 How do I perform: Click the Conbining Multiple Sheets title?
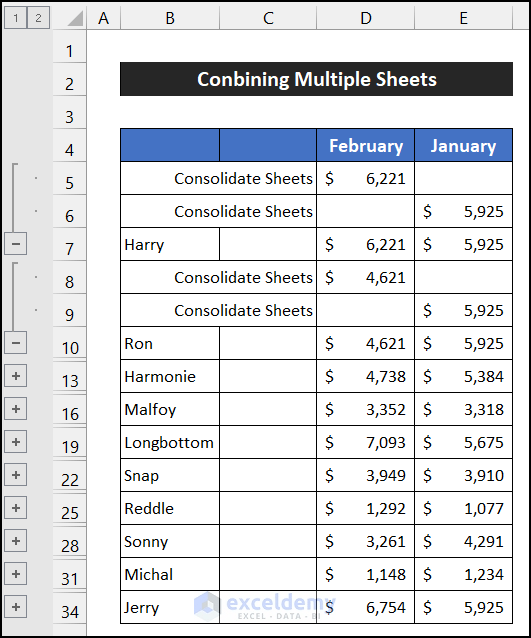click(317, 79)
